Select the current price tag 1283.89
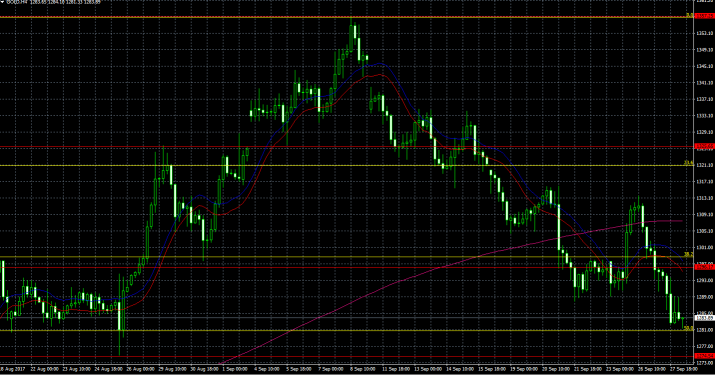The image size is (715, 375). pyautogui.click(x=705, y=318)
